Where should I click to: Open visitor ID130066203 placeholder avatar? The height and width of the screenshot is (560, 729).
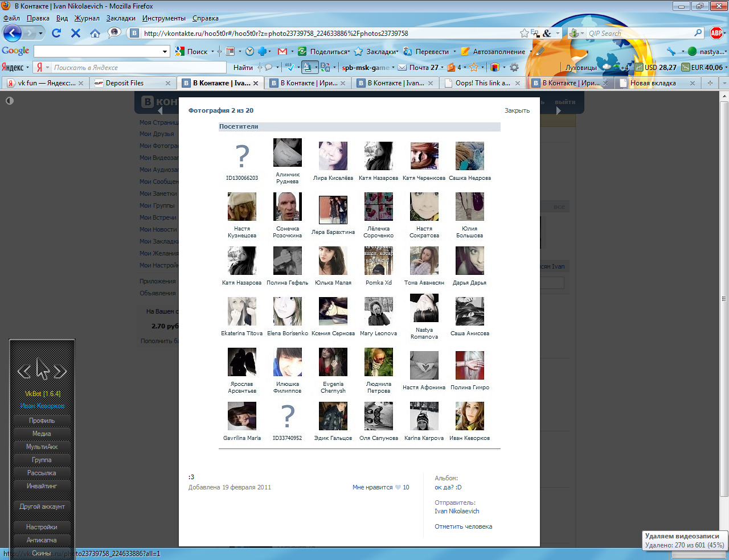242,156
